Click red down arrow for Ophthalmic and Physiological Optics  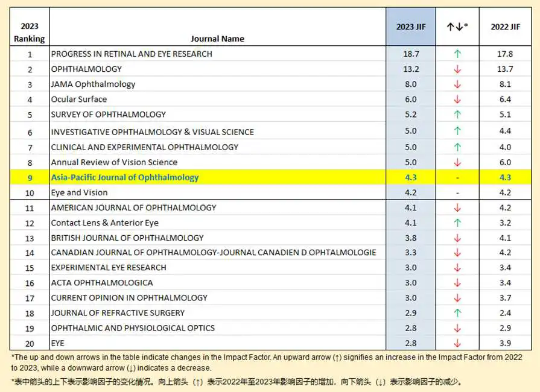(x=457, y=328)
